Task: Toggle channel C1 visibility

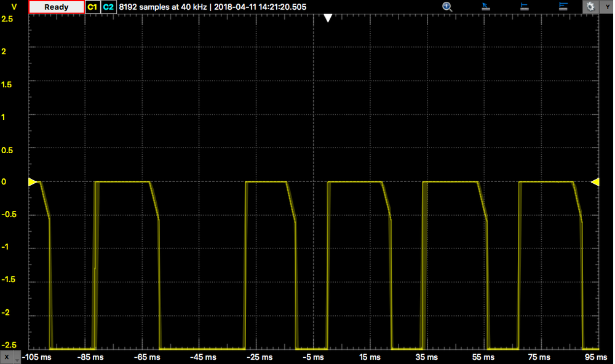Action: (92, 7)
